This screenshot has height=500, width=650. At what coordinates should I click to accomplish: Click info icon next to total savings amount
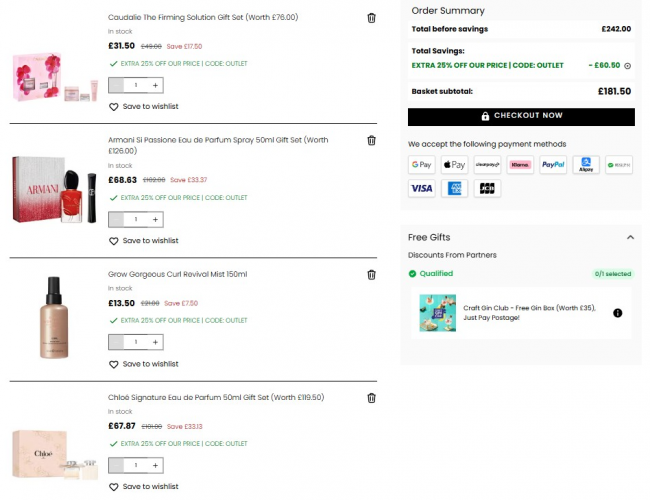point(628,66)
